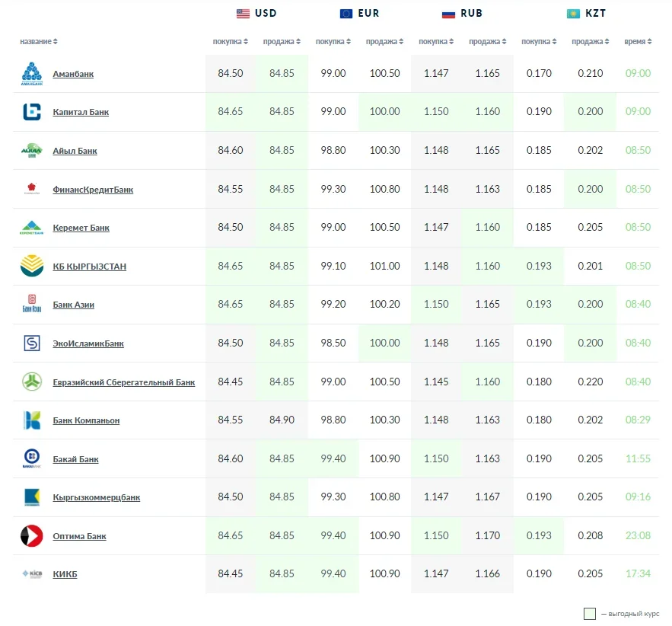Select the KZT currency header
672x626 pixels.
coord(586,13)
